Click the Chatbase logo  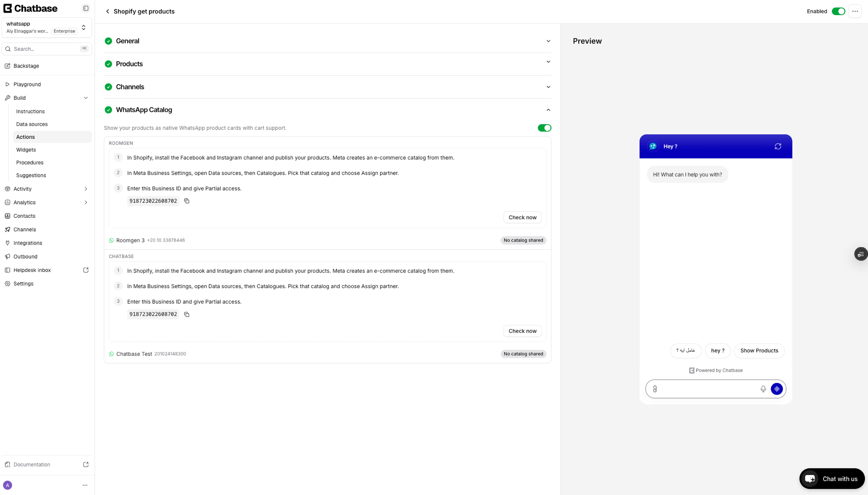click(x=30, y=8)
